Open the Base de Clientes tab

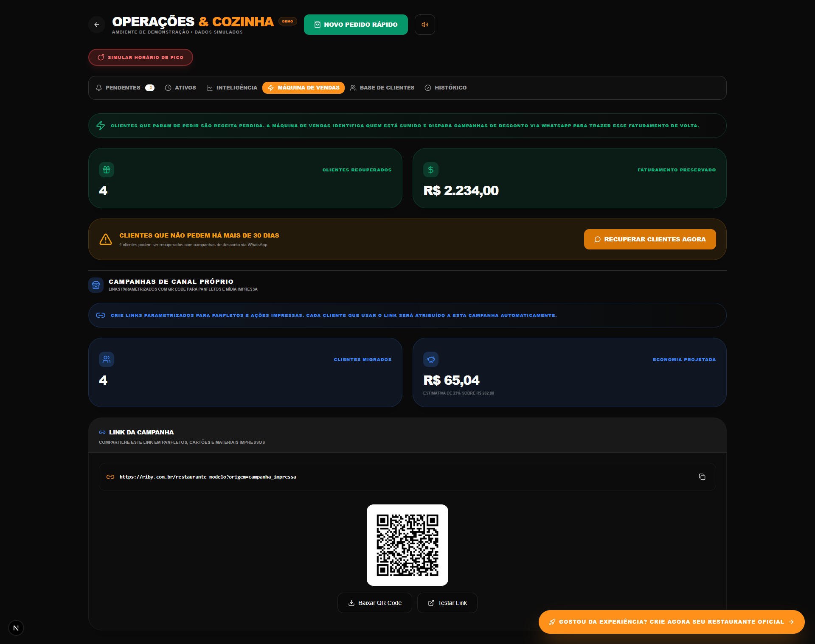tap(382, 88)
